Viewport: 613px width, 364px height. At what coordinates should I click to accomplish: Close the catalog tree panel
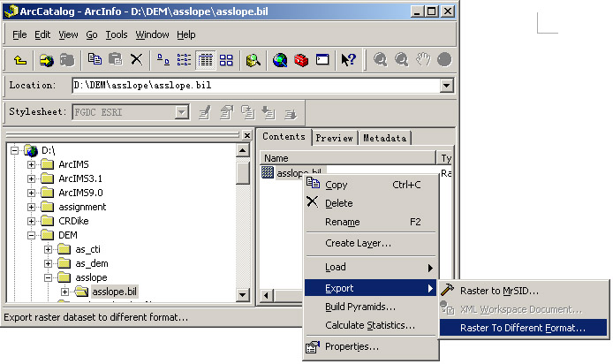click(247, 136)
